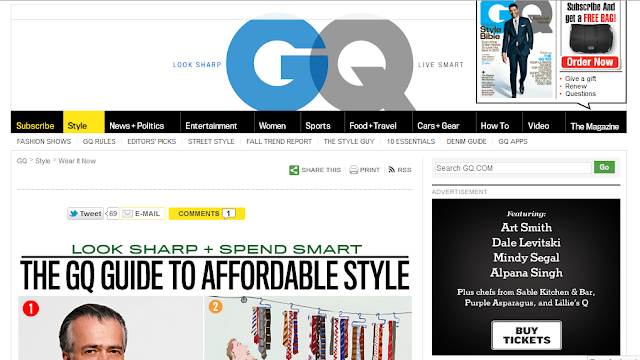Screen dimensions: 640x360
Task: Open Fall Trend Report link
Action: pyautogui.click(x=279, y=142)
